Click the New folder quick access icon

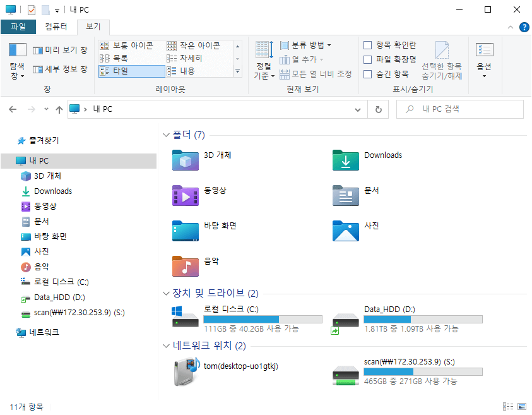[x=46, y=10]
